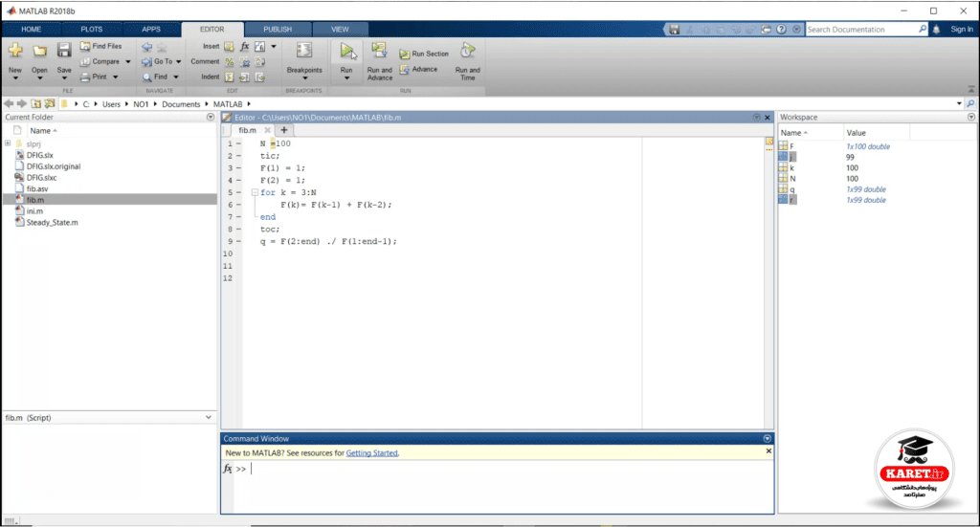The width and height of the screenshot is (980, 527).
Task: Click the New file plus icon
Action: click(15, 51)
